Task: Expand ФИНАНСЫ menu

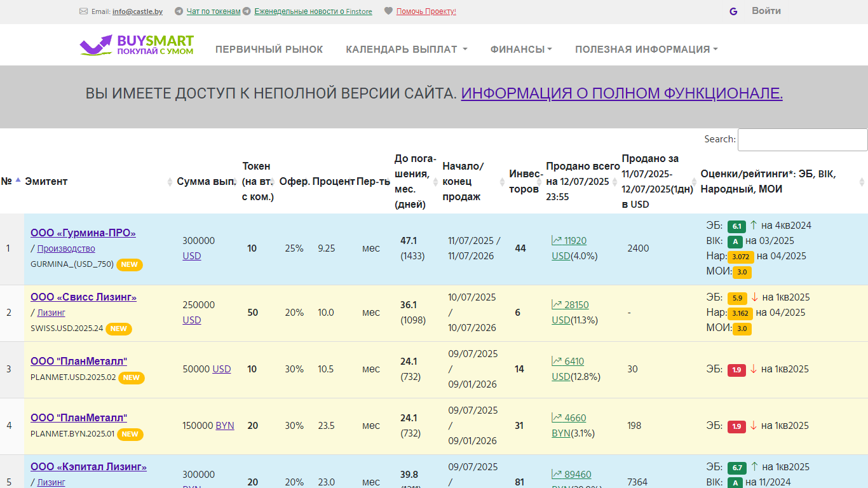Action: click(521, 50)
